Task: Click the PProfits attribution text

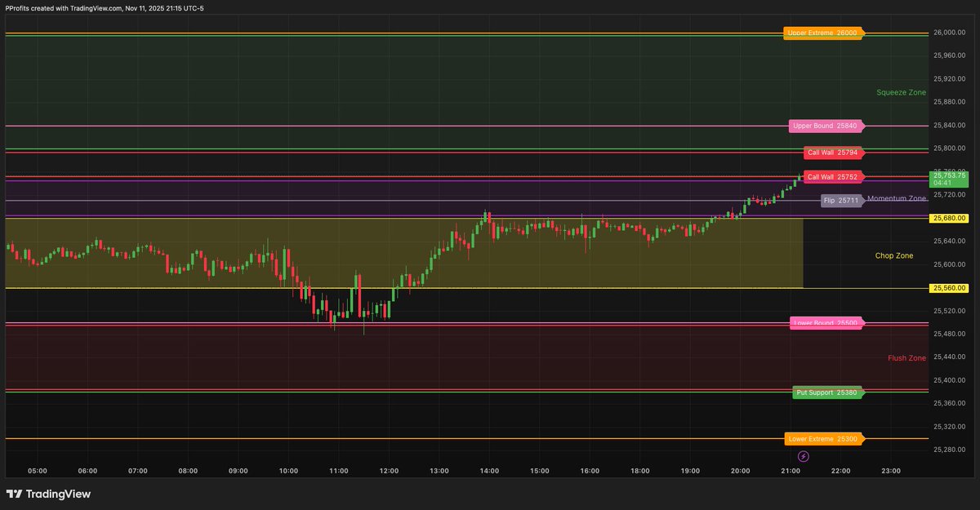Action: pos(104,7)
